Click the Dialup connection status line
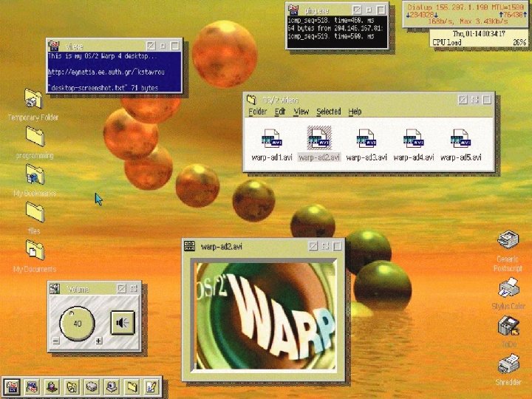The image size is (532, 399). (x=465, y=7)
